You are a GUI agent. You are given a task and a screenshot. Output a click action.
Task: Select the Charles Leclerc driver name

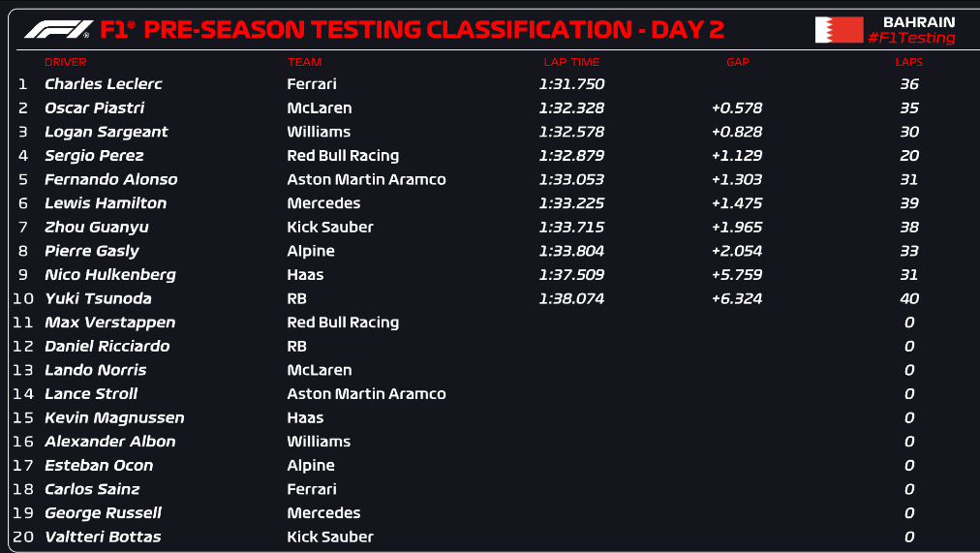point(103,83)
